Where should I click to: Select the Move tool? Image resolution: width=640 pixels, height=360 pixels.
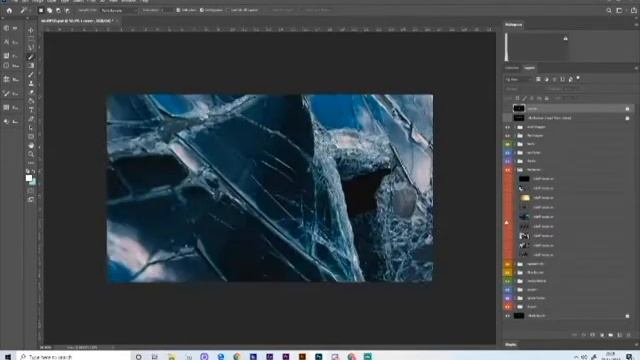pyautogui.click(x=31, y=30)
